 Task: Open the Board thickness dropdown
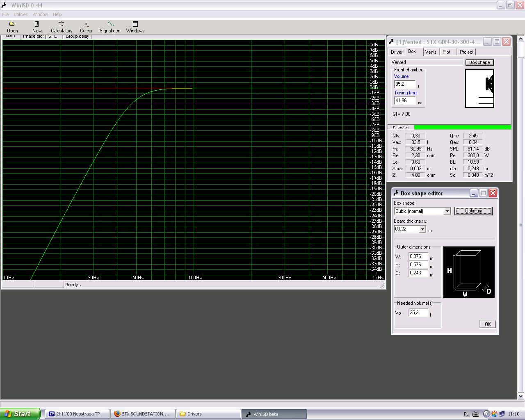click(x=422, y=229)
